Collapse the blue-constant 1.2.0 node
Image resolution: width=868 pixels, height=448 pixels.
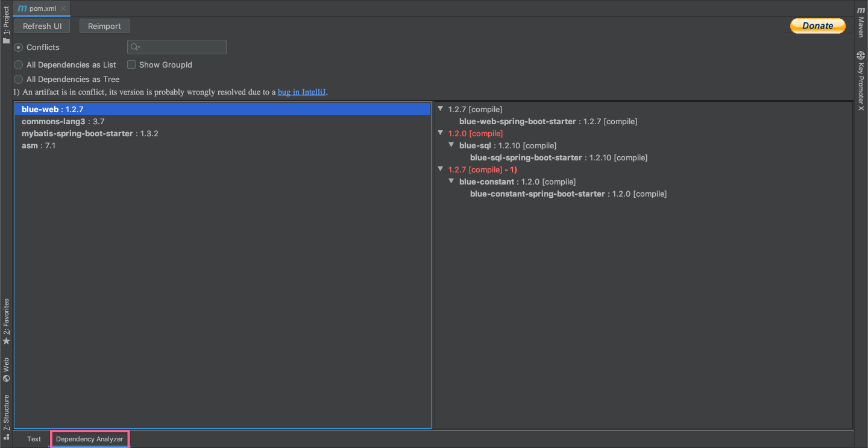[x=451, y=181]
